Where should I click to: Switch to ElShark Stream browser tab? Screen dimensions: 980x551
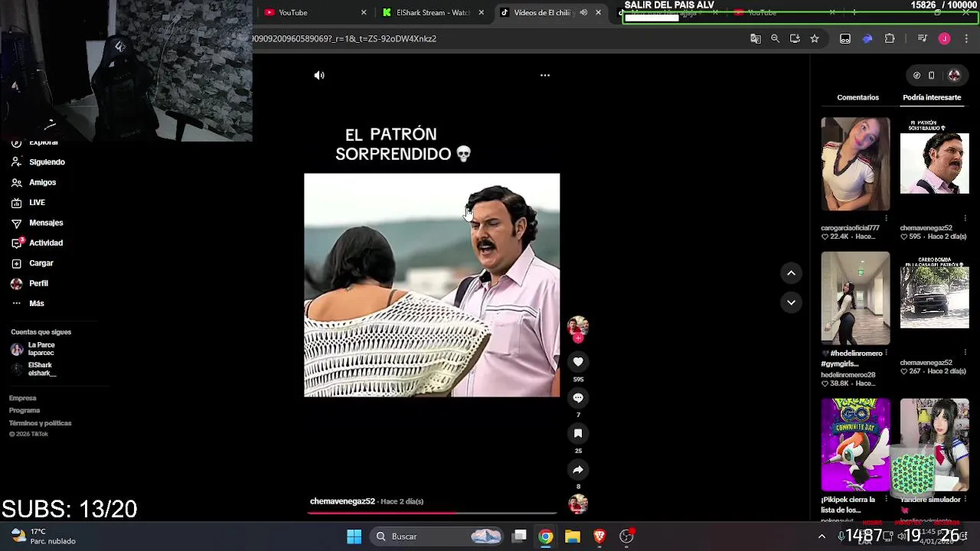pos(433,12)
